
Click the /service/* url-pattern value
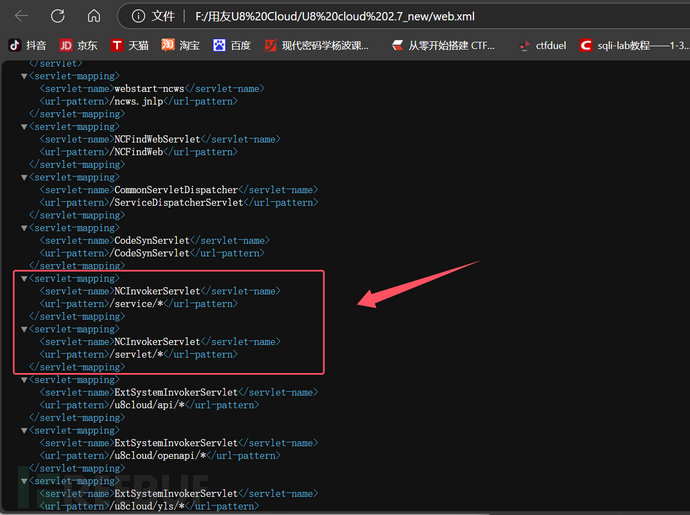(x=136, y=304)
